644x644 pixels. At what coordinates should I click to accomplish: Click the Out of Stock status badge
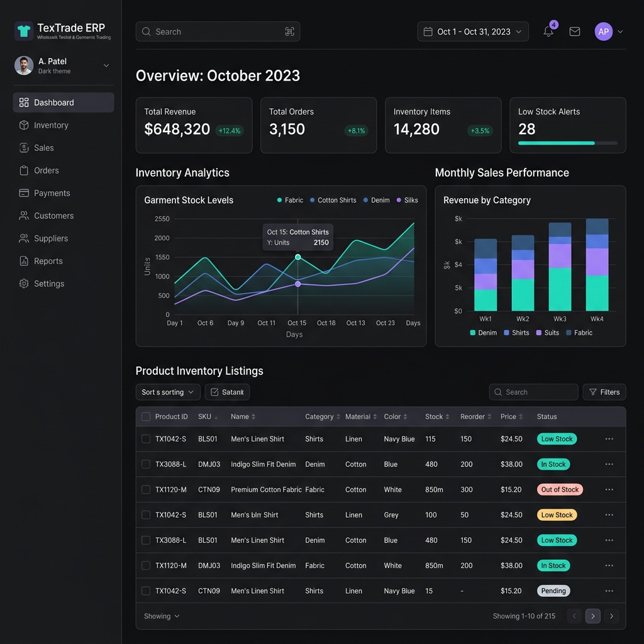[559, 489]
